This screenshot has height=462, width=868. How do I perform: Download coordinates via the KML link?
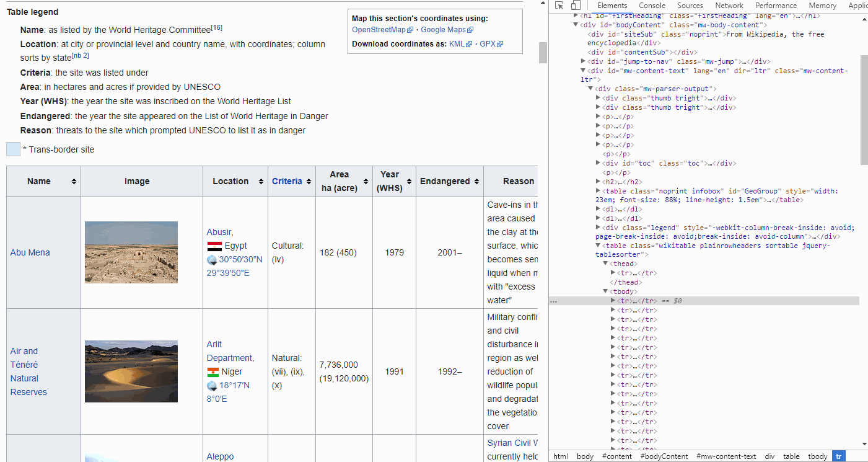click(456, 44)
